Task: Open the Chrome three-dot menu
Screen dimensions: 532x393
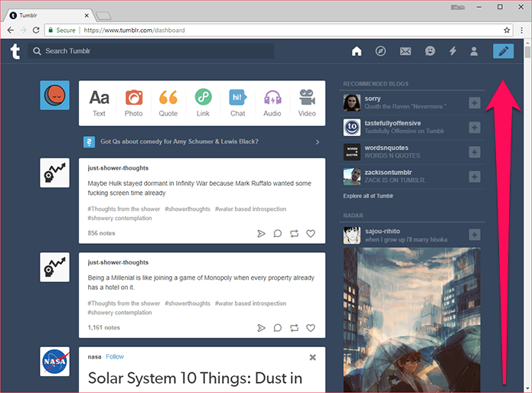Action: 522,30
